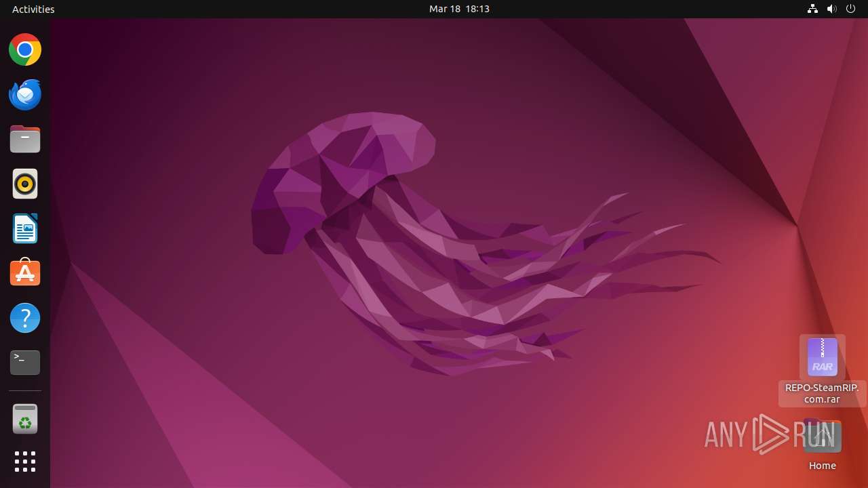Image resolution: width=868 pixels, height=488 pixels.
Task: Open Ubuntu Software store
Action: point(25,273)
